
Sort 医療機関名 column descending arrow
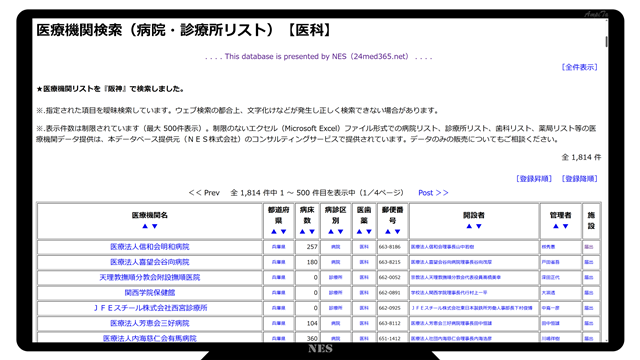(x=155, y=226)
